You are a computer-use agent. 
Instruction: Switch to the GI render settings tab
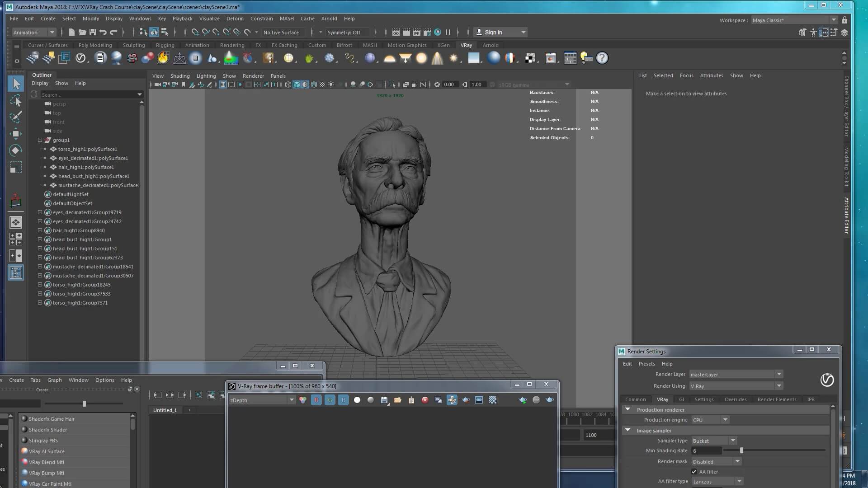click(681, 399)
